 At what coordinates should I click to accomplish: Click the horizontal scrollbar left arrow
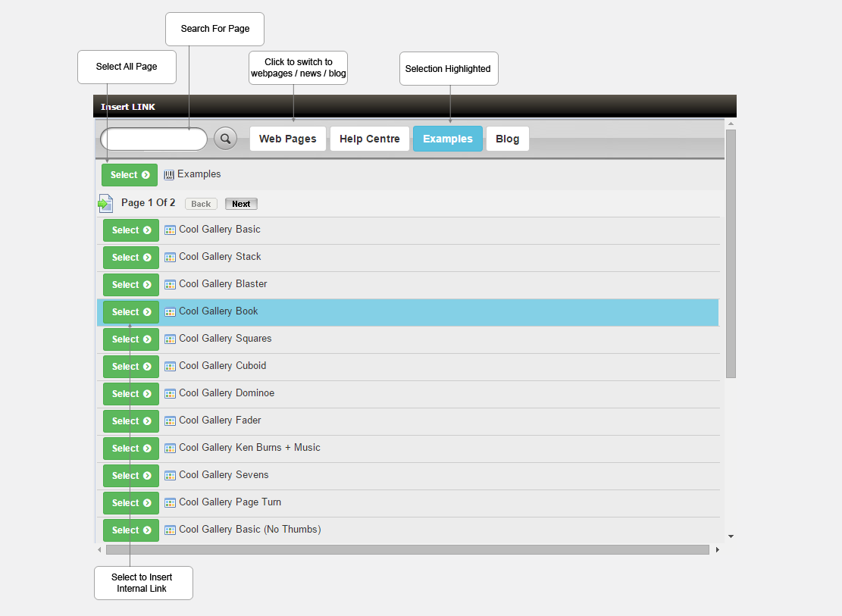coord(99,550)
